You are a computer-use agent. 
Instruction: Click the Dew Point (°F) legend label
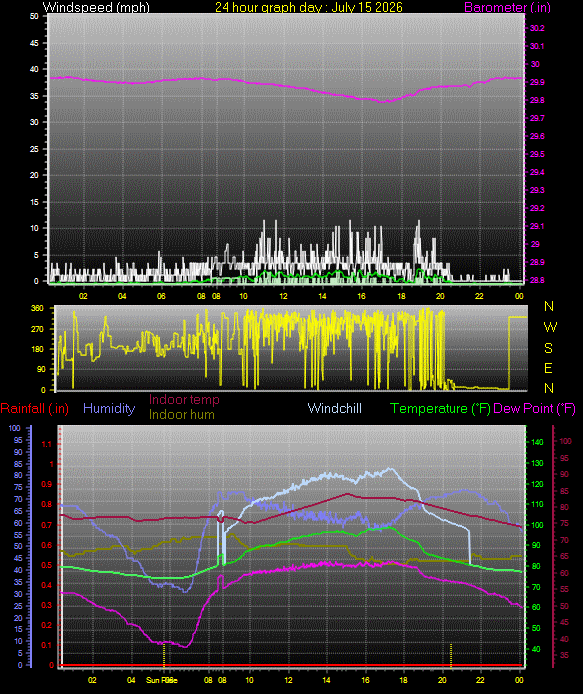tap(534, 408)
